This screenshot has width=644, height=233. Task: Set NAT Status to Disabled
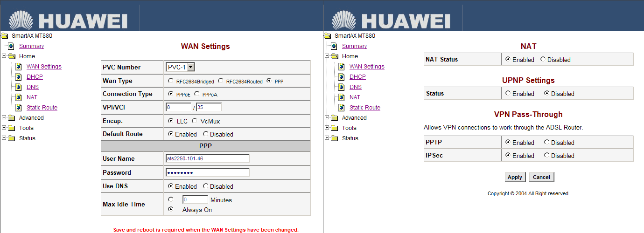coord(543,60)
